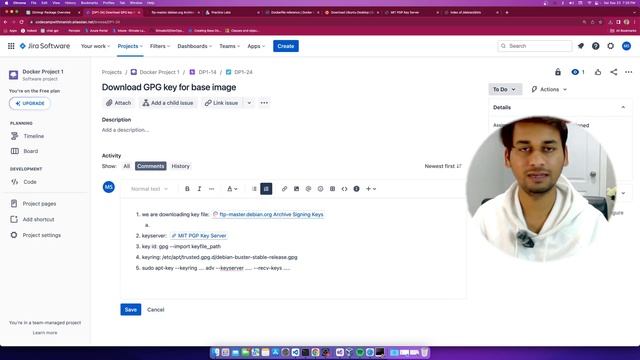Open the Actions dropdown
The width and height of the screenshot is (640, 360).
(x=549, y=89)
